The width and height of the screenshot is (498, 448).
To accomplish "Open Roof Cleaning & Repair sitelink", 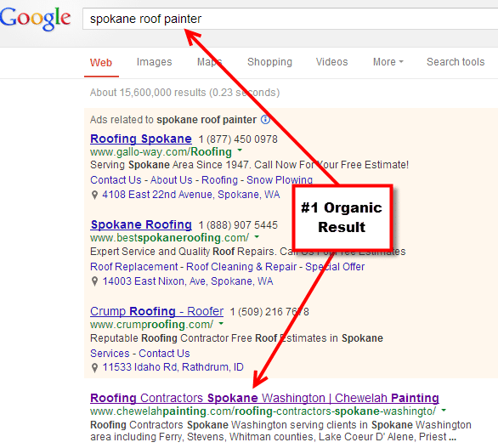I will [x=241, y=267].
